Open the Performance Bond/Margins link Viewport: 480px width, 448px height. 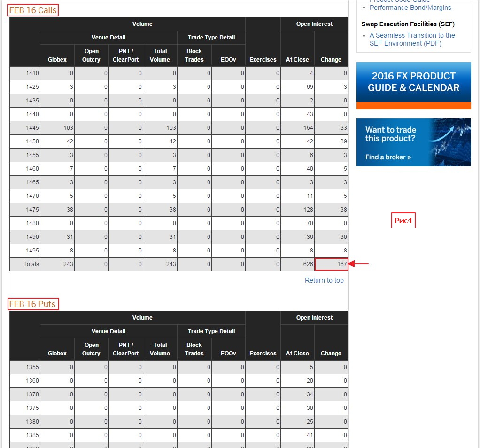pos(410,8)
